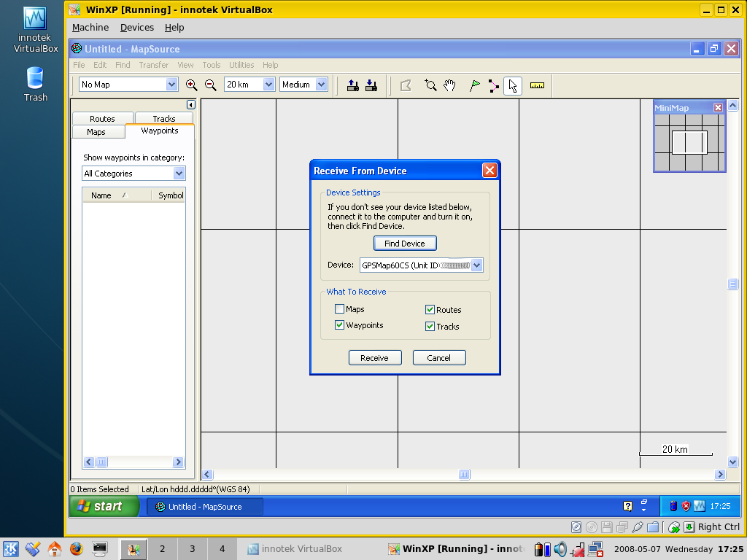Close the MiniMap panel
This screenshot has height=560, width=747.
coord(718,108)
